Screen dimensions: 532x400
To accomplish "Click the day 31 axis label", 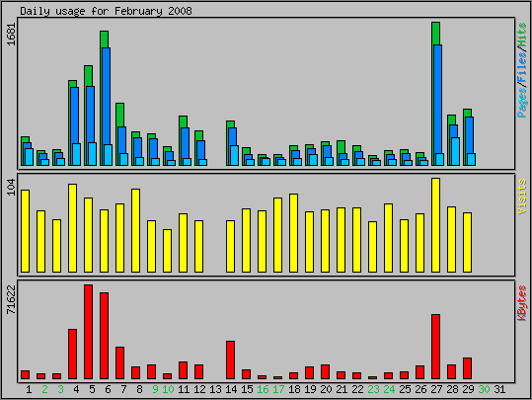I will click(x=499, y=389).
